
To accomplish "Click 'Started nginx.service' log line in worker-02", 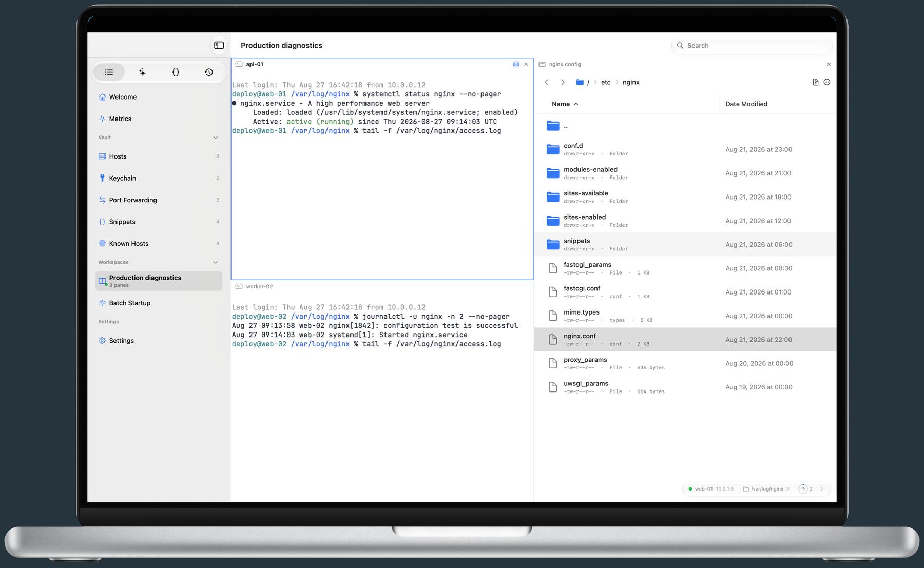I will click(x=350, y=335).
